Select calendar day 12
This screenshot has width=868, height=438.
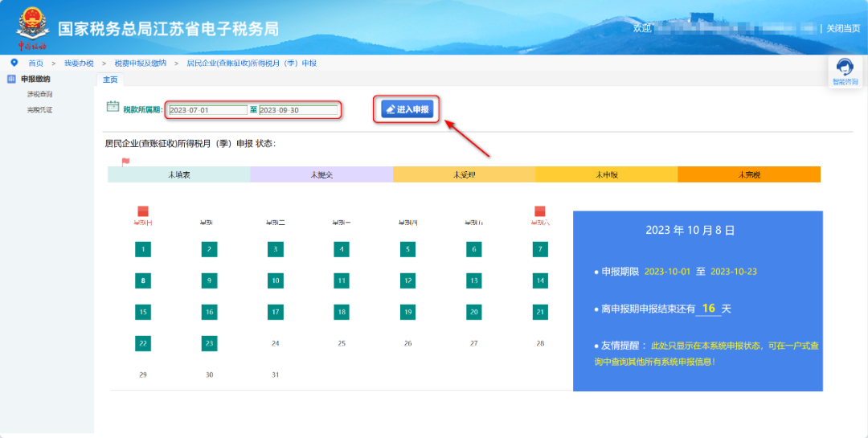click(x=408, y=280)
